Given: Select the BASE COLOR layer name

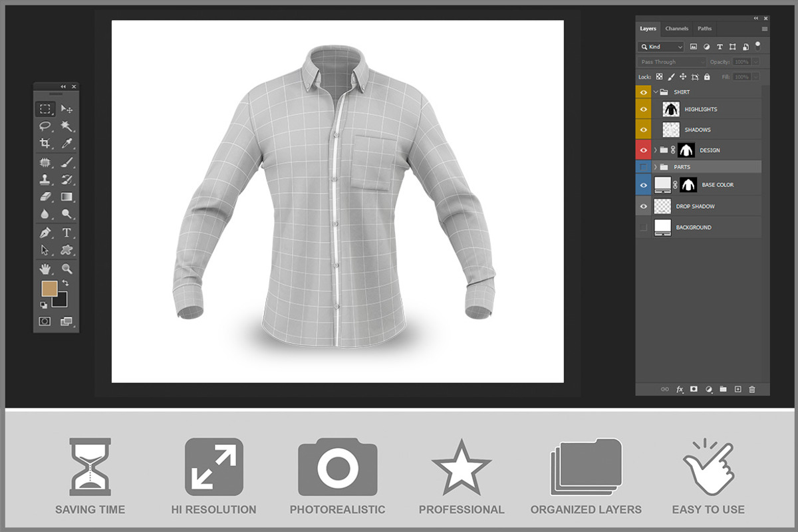Looking at the screenshot, I should tap(718, 185).
